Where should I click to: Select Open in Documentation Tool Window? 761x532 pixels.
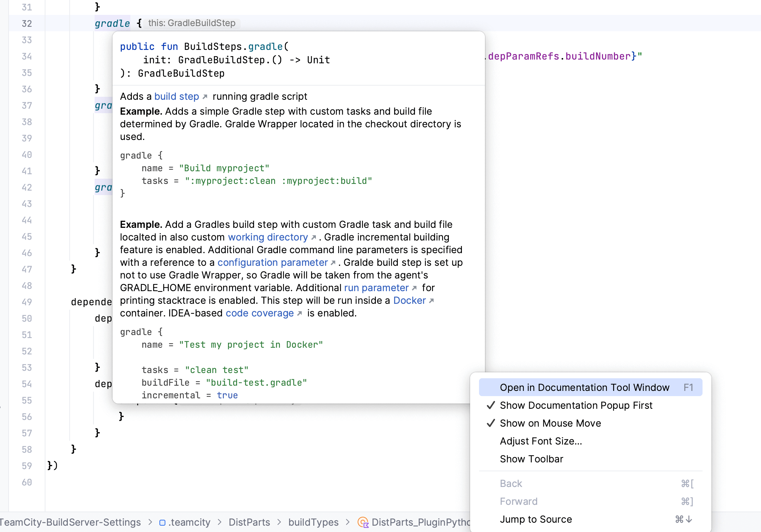(x=584, y=387)
